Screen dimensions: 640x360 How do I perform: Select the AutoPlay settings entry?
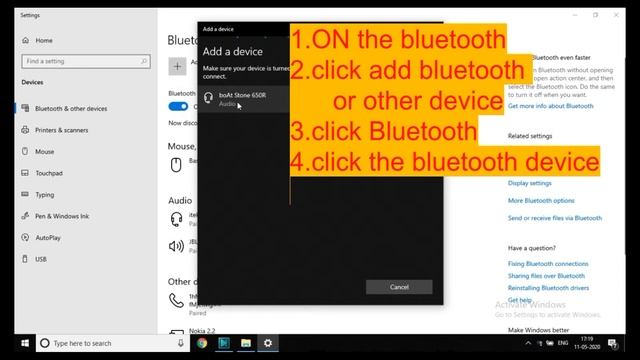(x=48, y=238)
